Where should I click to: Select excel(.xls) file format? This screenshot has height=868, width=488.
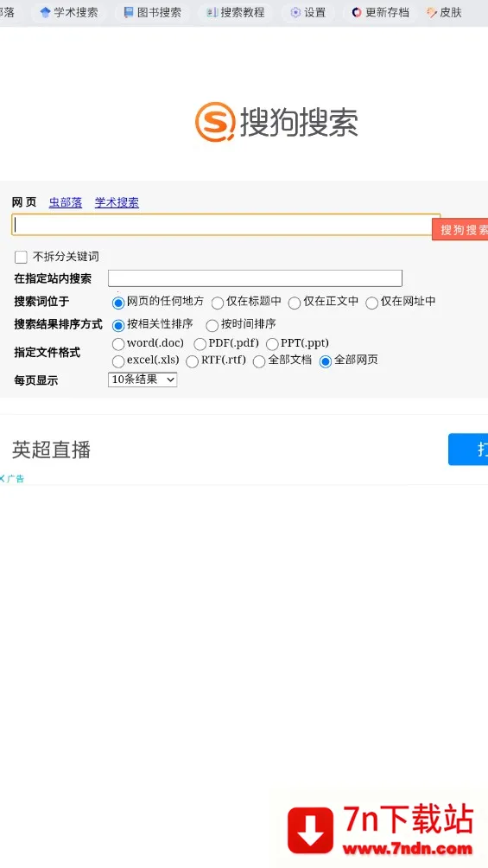(117, 361)
